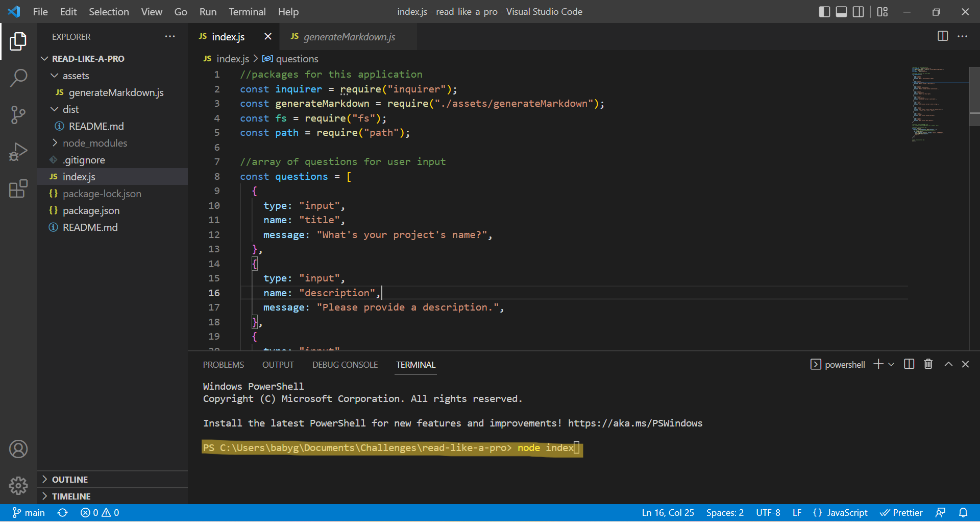This screenshot has height=522, width=980.
Task: Open editor more actions menu
Action: tap(962, 36)
